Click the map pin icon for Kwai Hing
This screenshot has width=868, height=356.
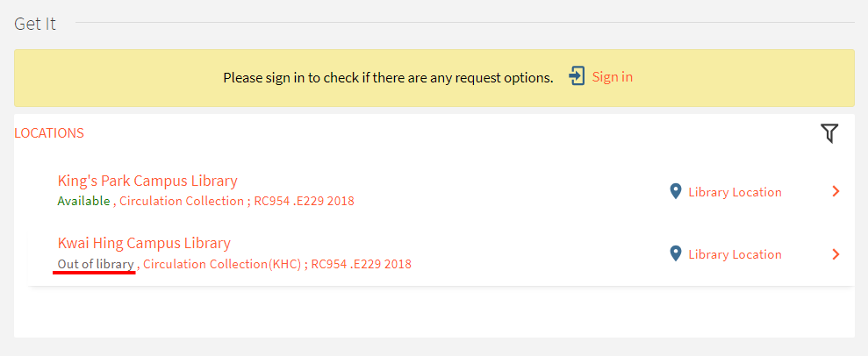coord(676,254)
